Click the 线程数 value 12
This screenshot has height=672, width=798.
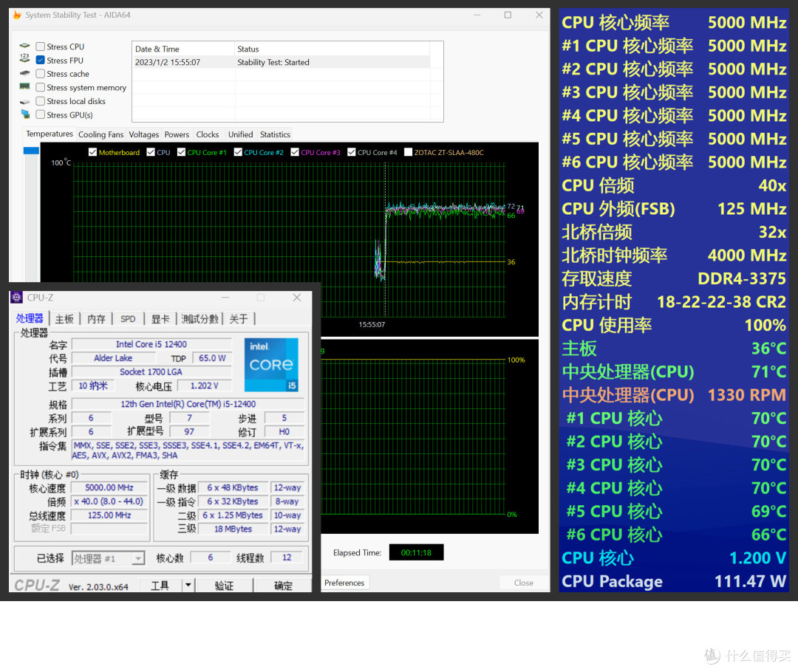pos(287,558)
